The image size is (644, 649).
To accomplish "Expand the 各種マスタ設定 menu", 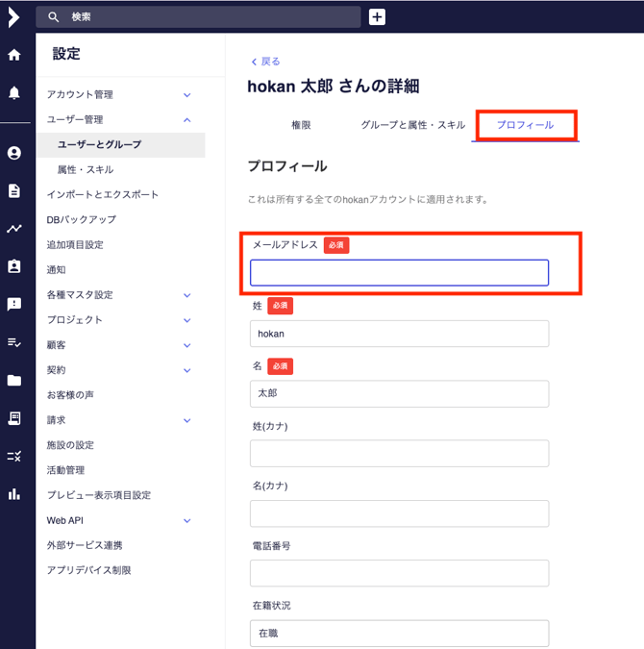I will pyautogui.click(x=186, y=295).
